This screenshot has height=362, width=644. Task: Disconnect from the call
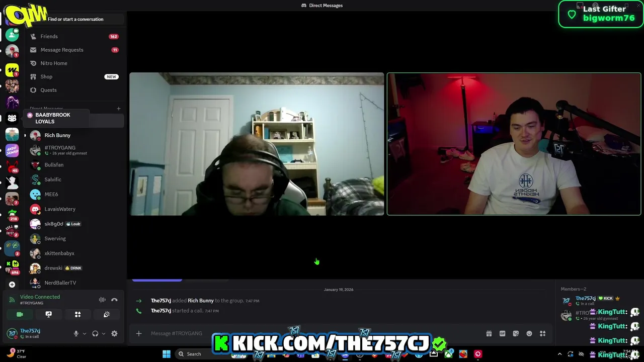click(x=114, y=300)
